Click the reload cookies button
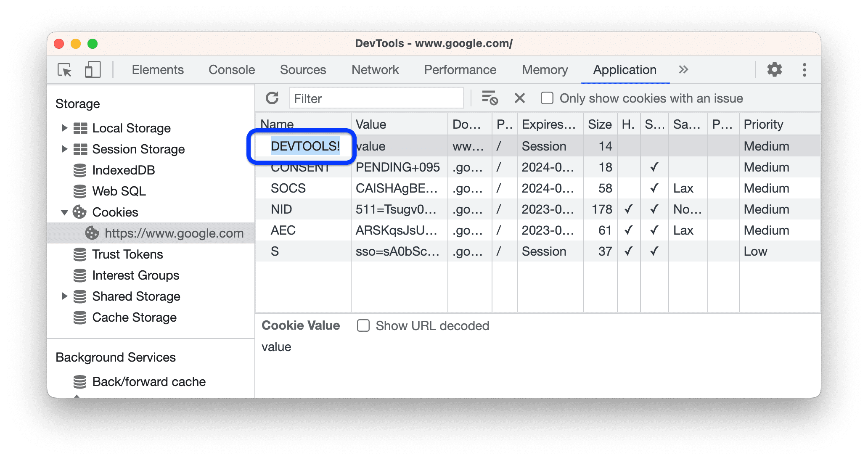 [x=273, y=98]
